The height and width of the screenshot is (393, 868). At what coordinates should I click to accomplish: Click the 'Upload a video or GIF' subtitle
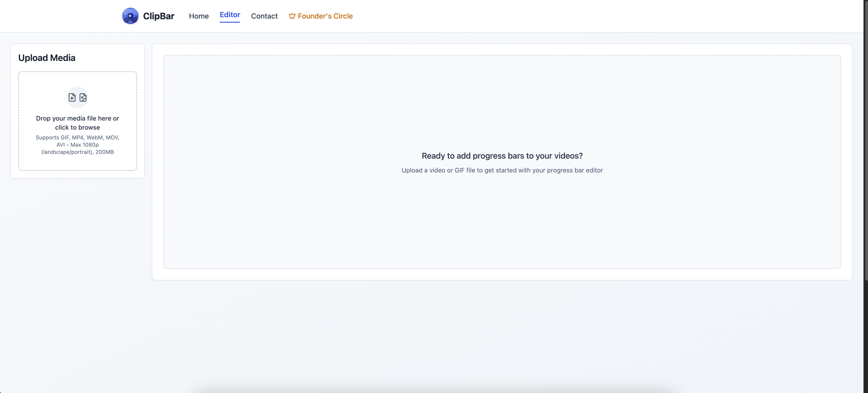pos(502,170)
